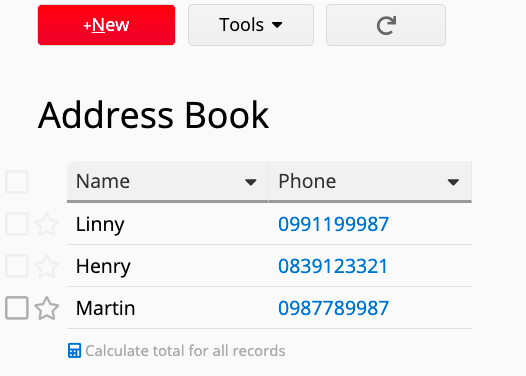Open phone number 0987789987 link
The width and height of the screenshot is (526, 376).
click(333, 308)
